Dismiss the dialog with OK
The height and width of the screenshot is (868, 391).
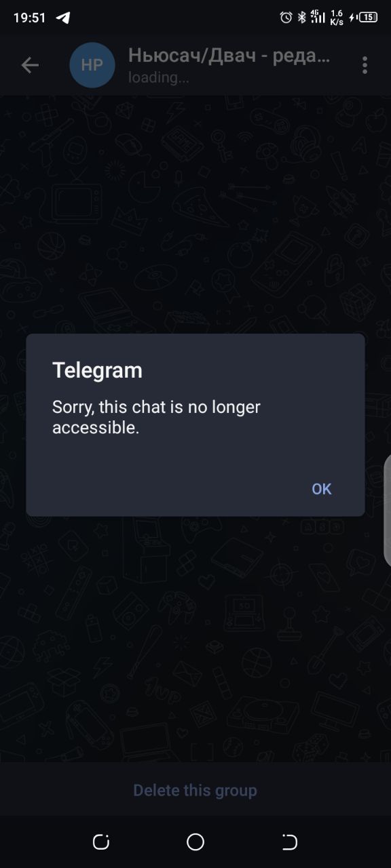(322, 489)
